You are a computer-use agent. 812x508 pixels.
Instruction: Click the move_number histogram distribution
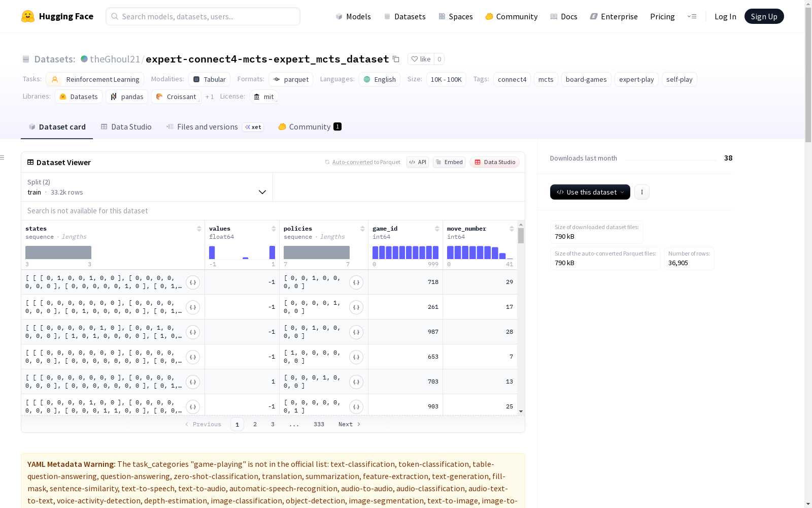[x=480, y=252]
